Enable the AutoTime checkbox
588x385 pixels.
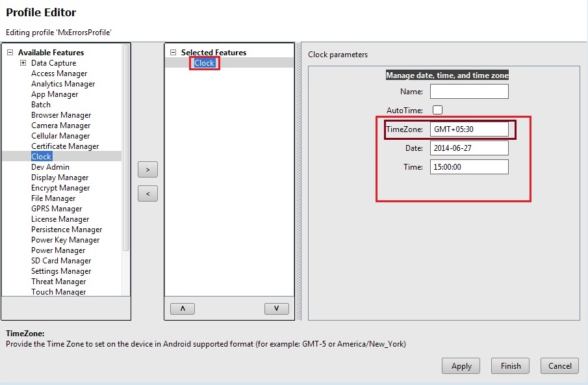pos(437,110)
